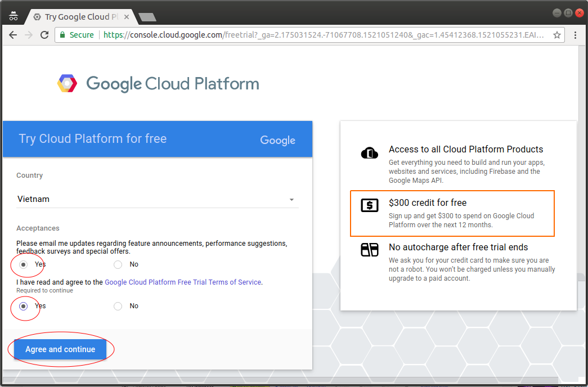Select Yes for email updates

pyautogui.click(x=24, y=265)
